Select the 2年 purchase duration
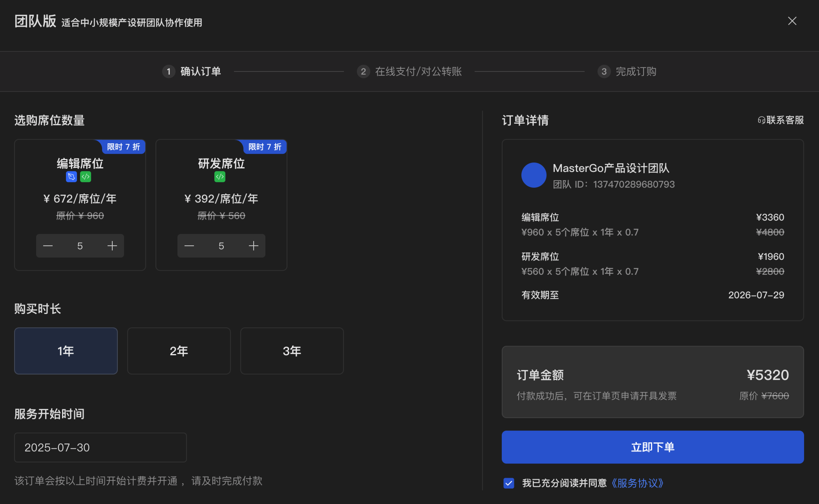 click(179, 351)
